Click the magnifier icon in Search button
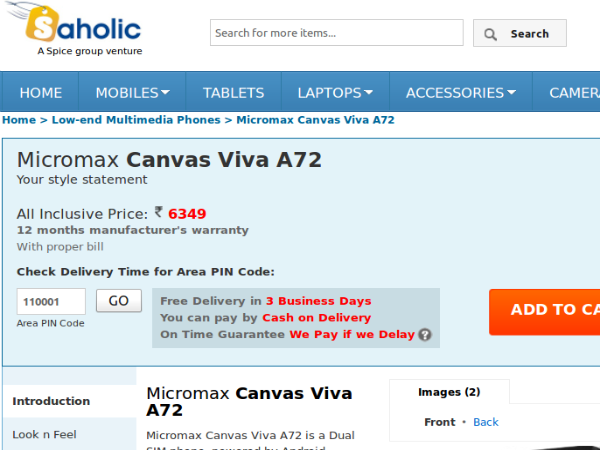Viewport: 600px width, 450px height. (x=491, y=34)
